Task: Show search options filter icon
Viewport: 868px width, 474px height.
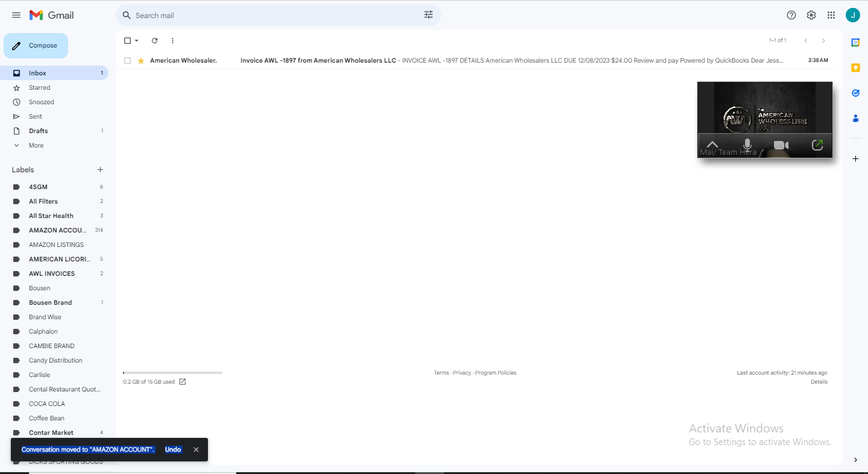Action: tap(429, 15)
